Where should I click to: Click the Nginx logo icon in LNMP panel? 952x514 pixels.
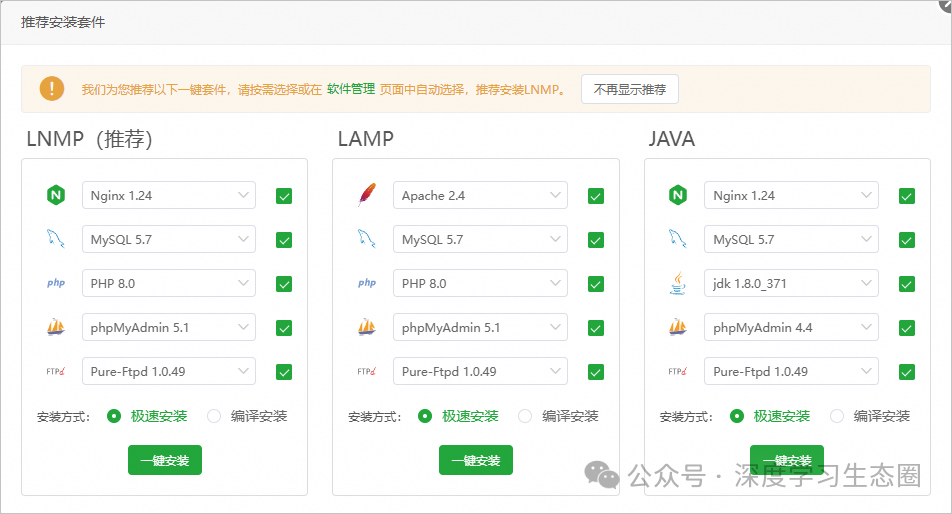56,195
